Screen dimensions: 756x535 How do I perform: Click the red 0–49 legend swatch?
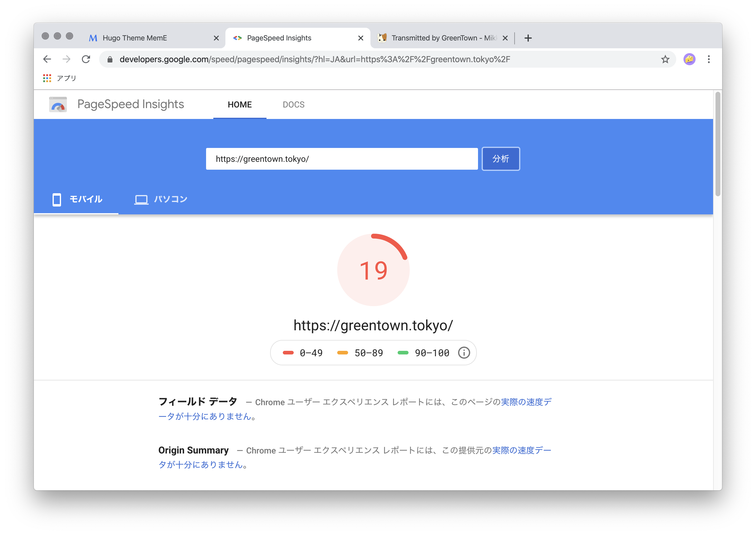pos(288,353)
